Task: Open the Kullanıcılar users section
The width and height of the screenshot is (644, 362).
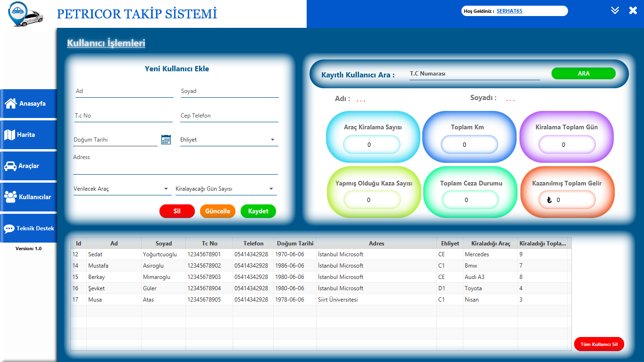Action: tap(28, 197)
